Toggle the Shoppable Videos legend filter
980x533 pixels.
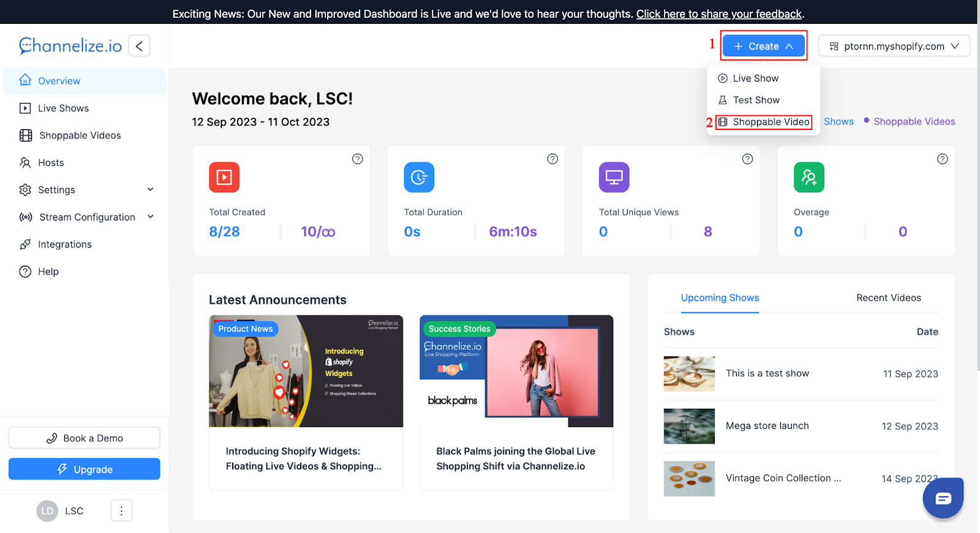pyautogui.click(x=910, y=121)
